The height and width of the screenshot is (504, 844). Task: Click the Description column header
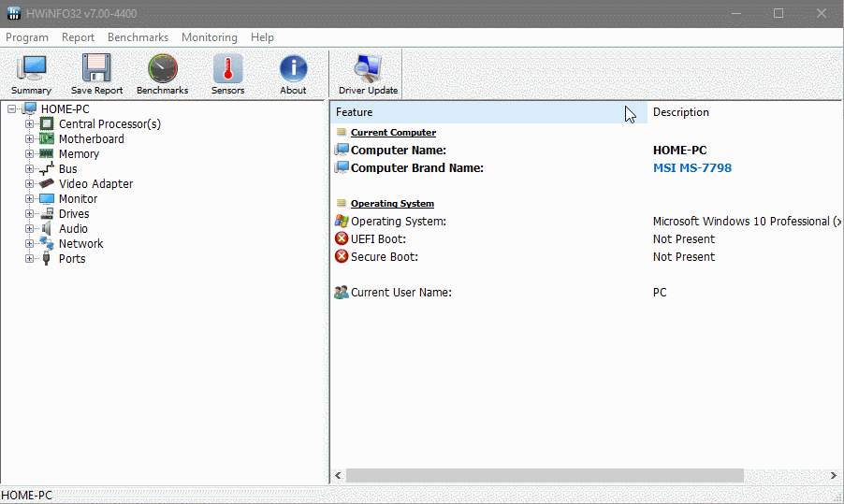[745, 112]
